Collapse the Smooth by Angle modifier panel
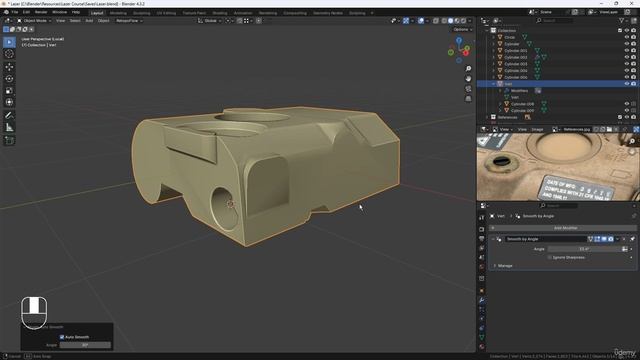640x360 pixels. 493,239
